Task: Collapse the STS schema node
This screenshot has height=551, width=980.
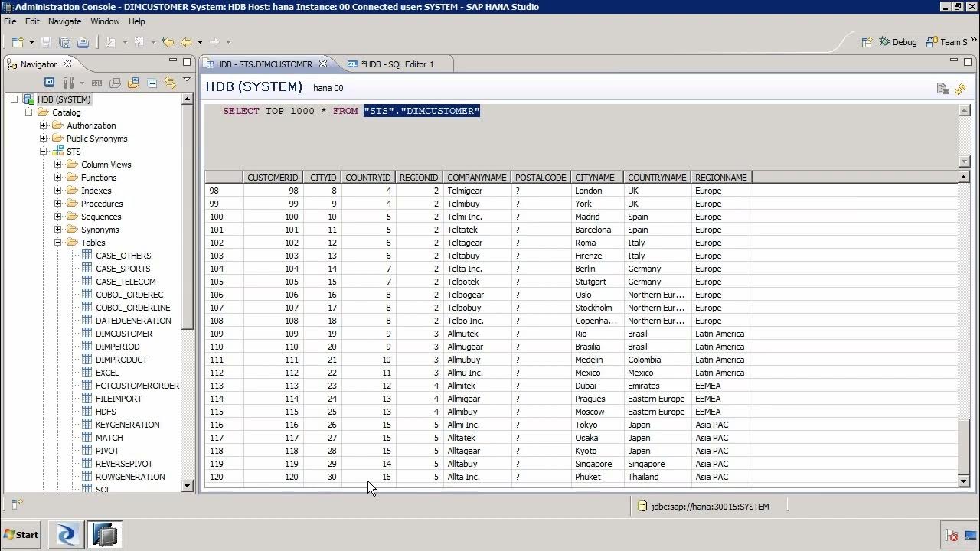Action: pyautogui.click(x=44, y=152)
